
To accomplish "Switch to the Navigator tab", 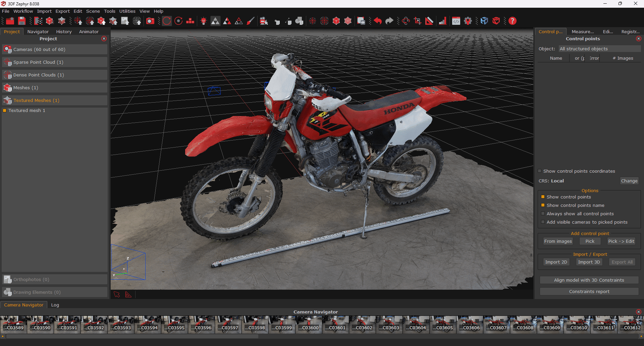I will click(38, 32).
